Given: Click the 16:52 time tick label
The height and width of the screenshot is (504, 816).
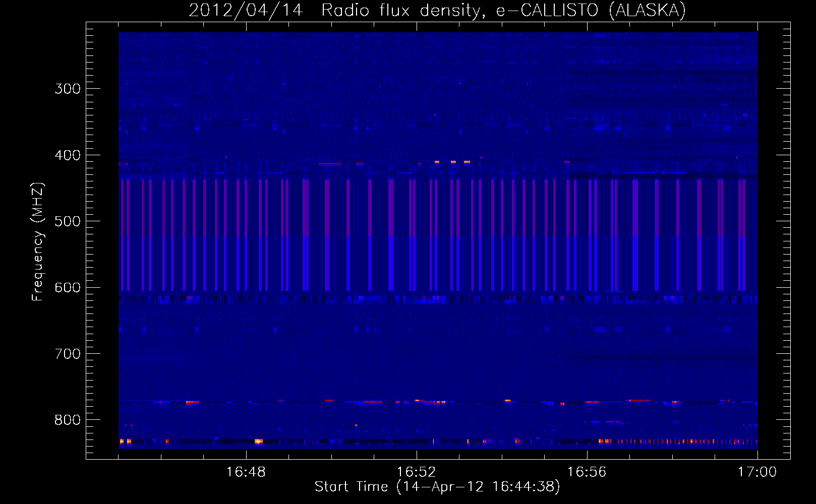Looking at the screenshot, I should [x=417, y=472].
